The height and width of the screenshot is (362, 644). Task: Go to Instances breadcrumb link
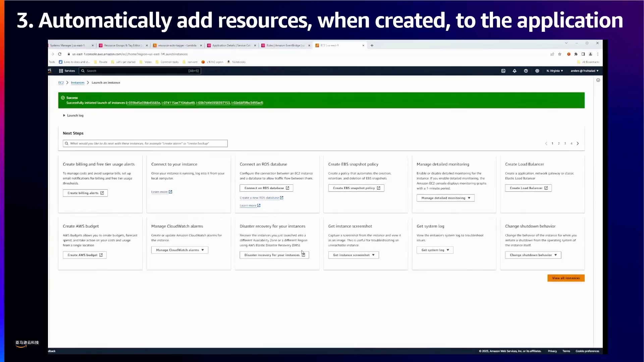(77, 82)
